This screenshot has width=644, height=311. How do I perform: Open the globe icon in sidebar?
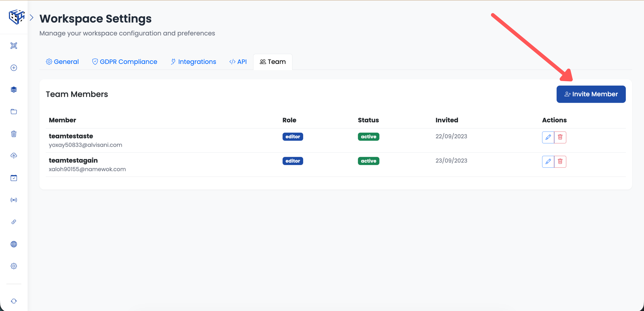coord(14,244)
